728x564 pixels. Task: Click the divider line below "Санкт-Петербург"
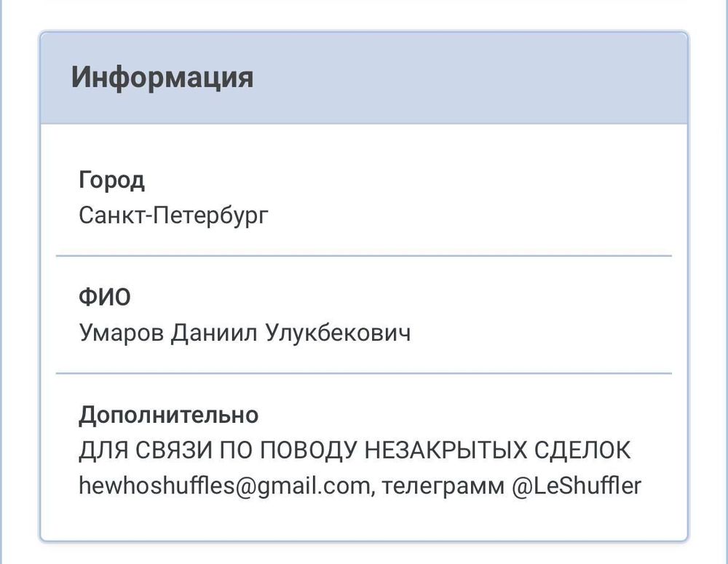364,256
